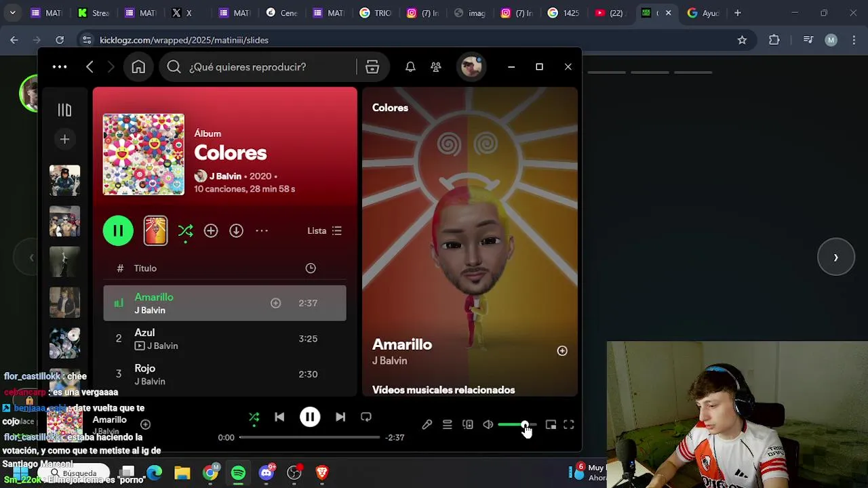The image size is (868, 488).
Task: Open Spotify profile avatar menu
Action: (471, 66)
